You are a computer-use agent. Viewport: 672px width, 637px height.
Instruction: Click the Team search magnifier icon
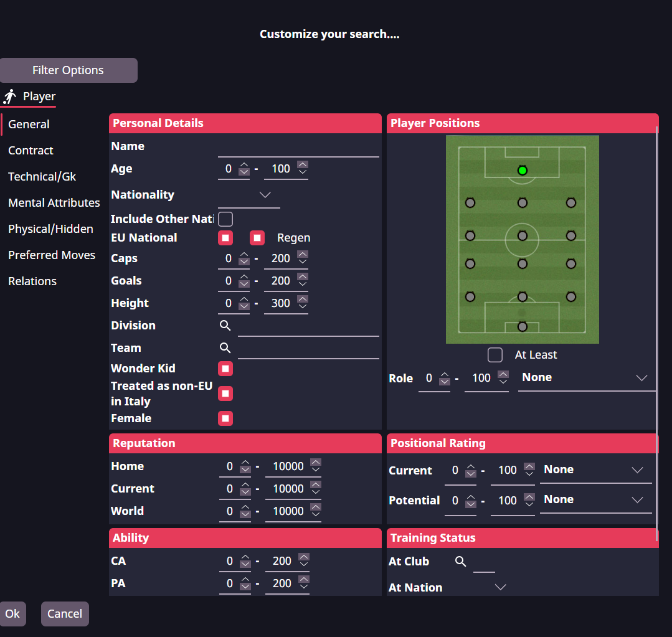tap(225, 348)
